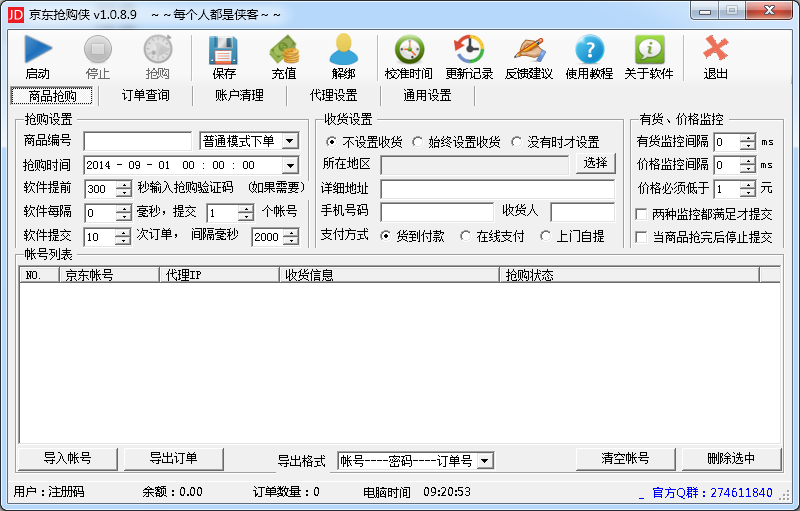The image size is (800, 511).
Task: Select the 始终设置收货 radio option
Action: [x=417, y=142]
